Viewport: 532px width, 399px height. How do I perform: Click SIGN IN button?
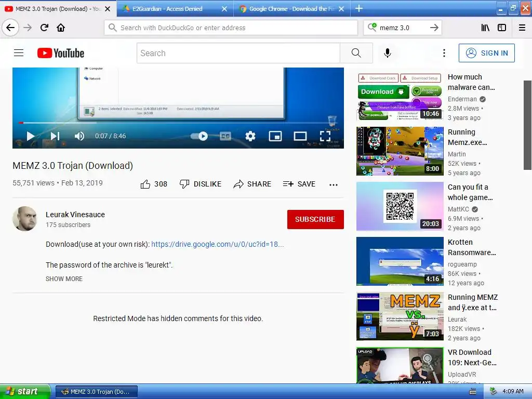[486, 53]
